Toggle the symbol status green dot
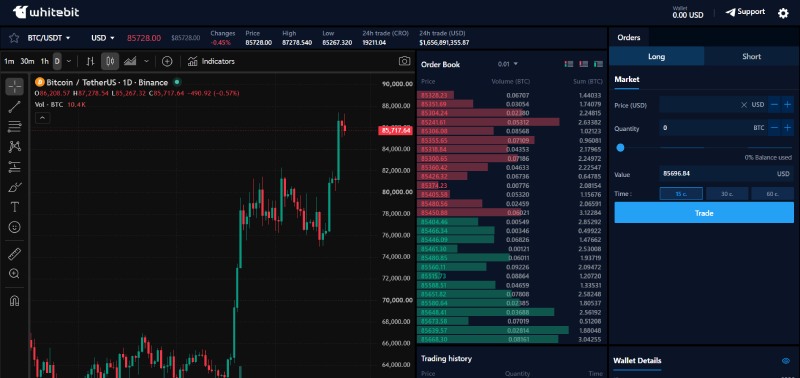This screenshot has height=378, width=800. [177, 82]
